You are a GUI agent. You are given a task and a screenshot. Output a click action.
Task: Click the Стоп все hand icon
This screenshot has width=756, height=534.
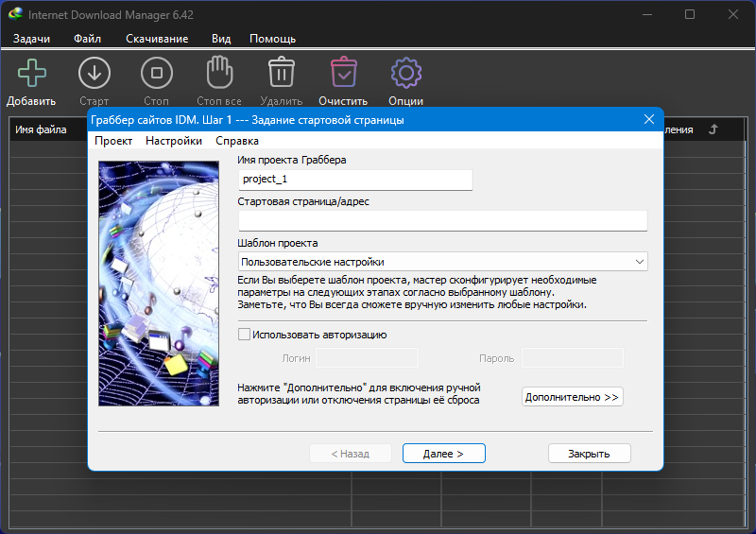219,73
